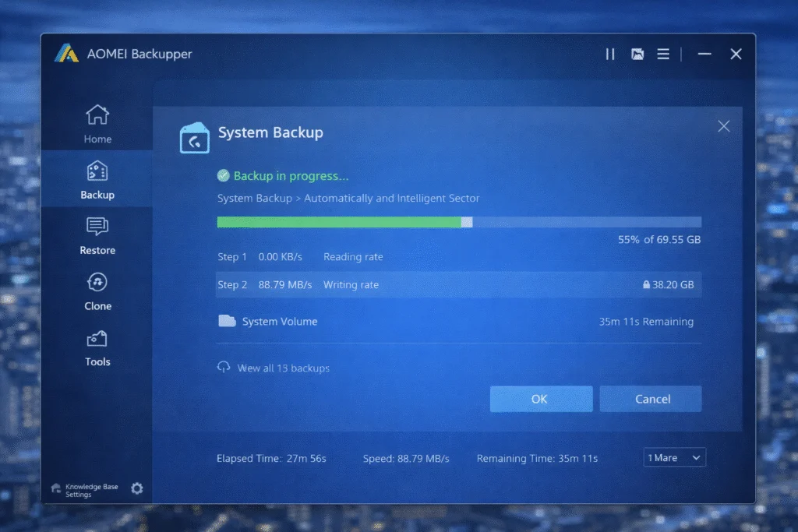The height and width of the screenshot is (532, 798).
Task: Click the System Backup breadcrumb link
Action: (x=254, y=198)
